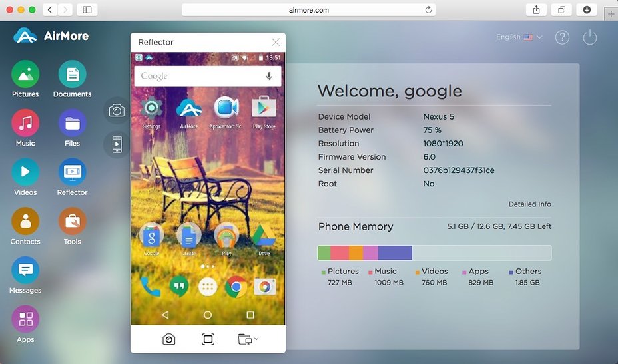Open the Music section

[x=25, y=128]
